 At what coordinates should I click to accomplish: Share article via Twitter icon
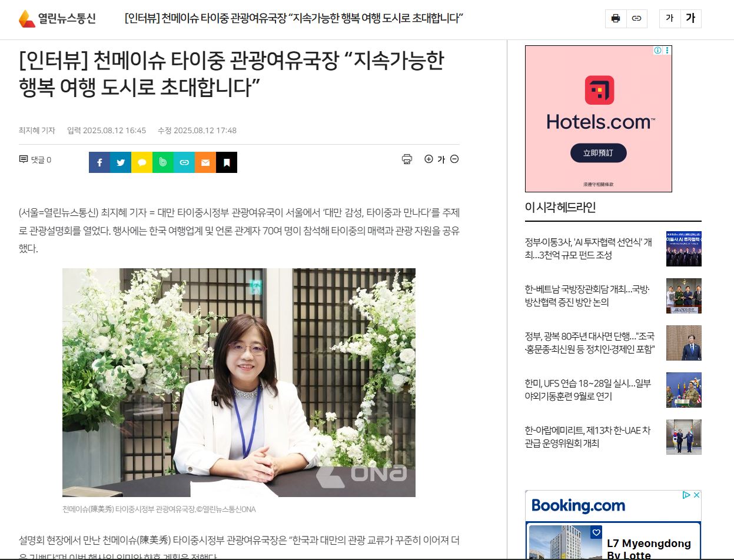coord(121,162)
